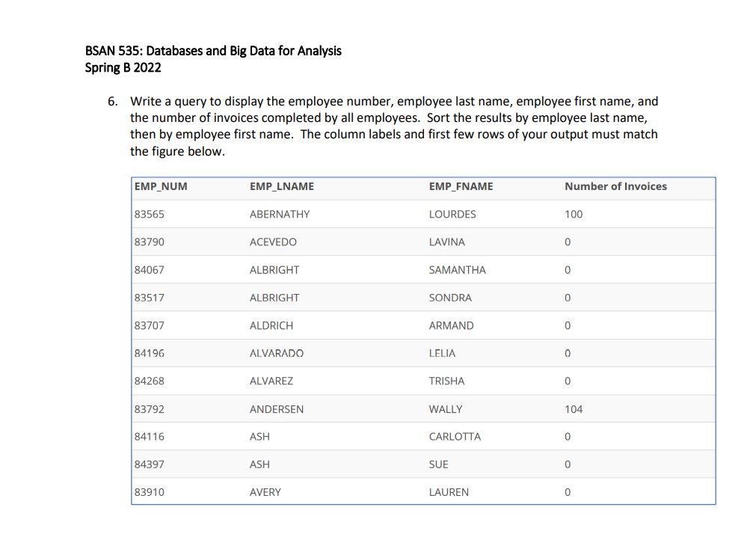Image resolution: width=756 pixels, height=537 pixels.
Task: Select the EMP_NUM column header
Action: [159, 186]
